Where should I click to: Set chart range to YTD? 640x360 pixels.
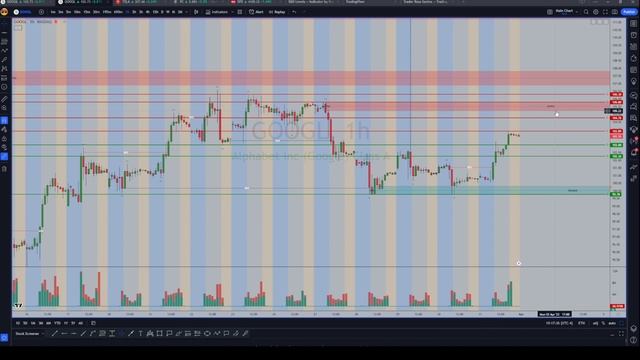coord(57,323)
